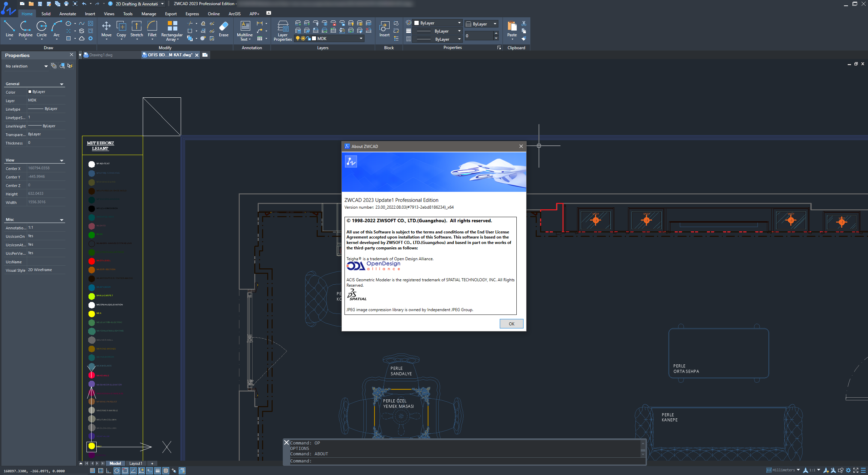Open the Help question mark icon

(110, 4)
